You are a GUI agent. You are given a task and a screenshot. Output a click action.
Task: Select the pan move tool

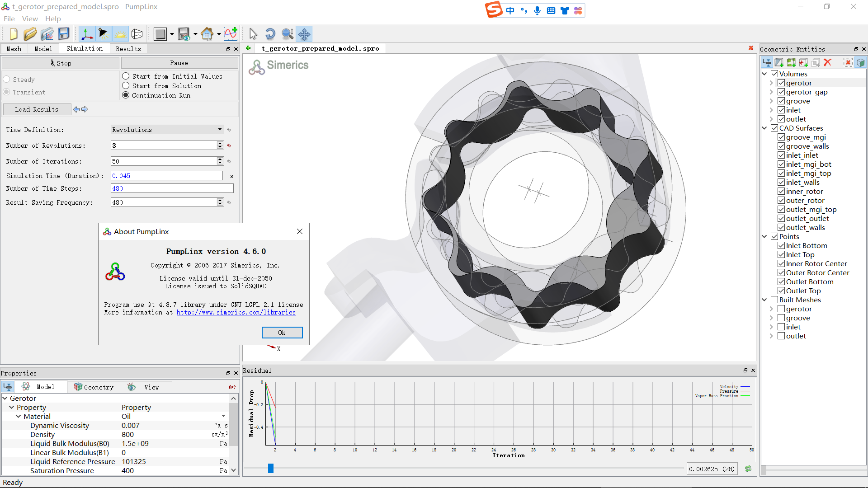point(304,34)
